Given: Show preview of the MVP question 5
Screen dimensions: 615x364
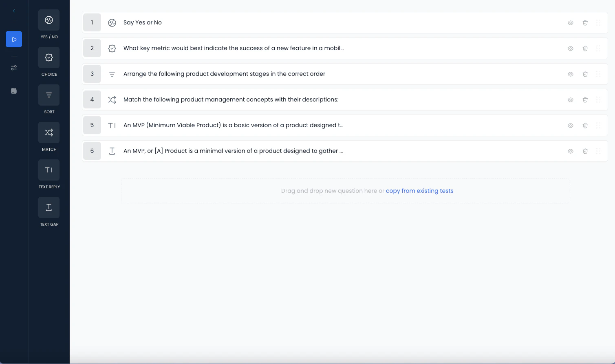Looking at the screenshot, I should point(570,125).
